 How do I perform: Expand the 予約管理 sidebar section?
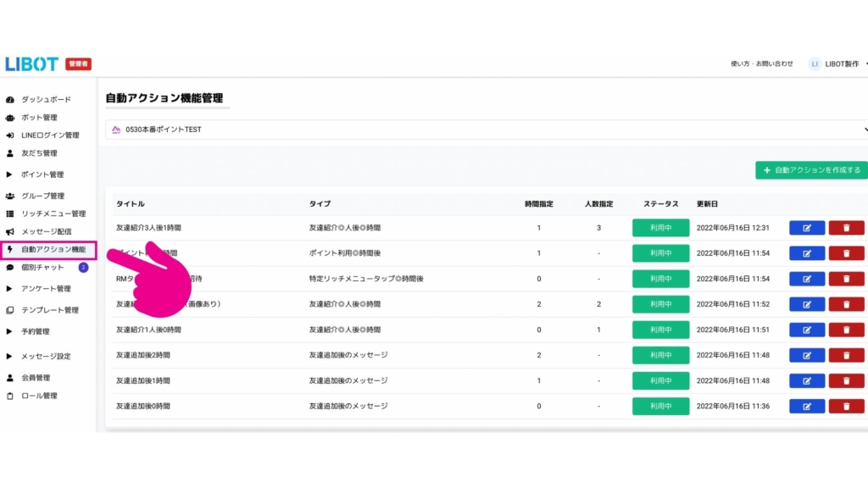click(x=35, y=331)
